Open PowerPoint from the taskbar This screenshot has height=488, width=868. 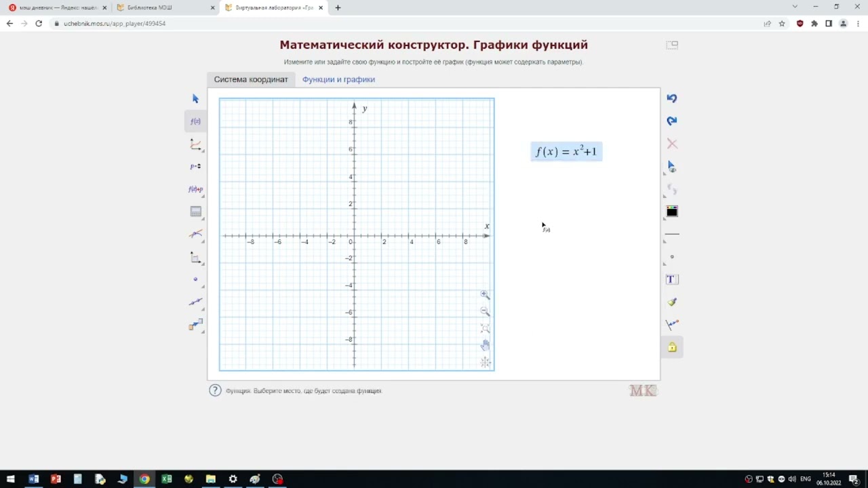point(56,479)
